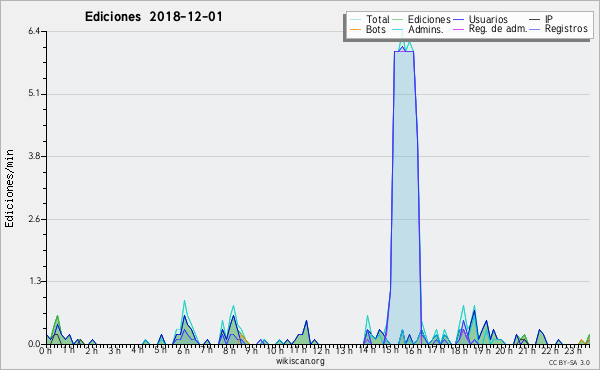Click the orange Bots legend line swatch
Image resolution: width=600 pixels, height=370 pixels.
355,29
